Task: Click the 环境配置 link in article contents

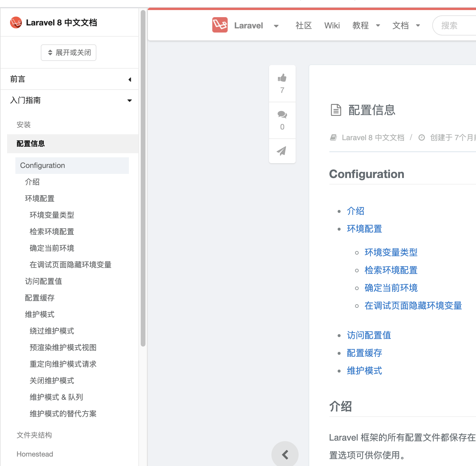Action: (365, 229)
